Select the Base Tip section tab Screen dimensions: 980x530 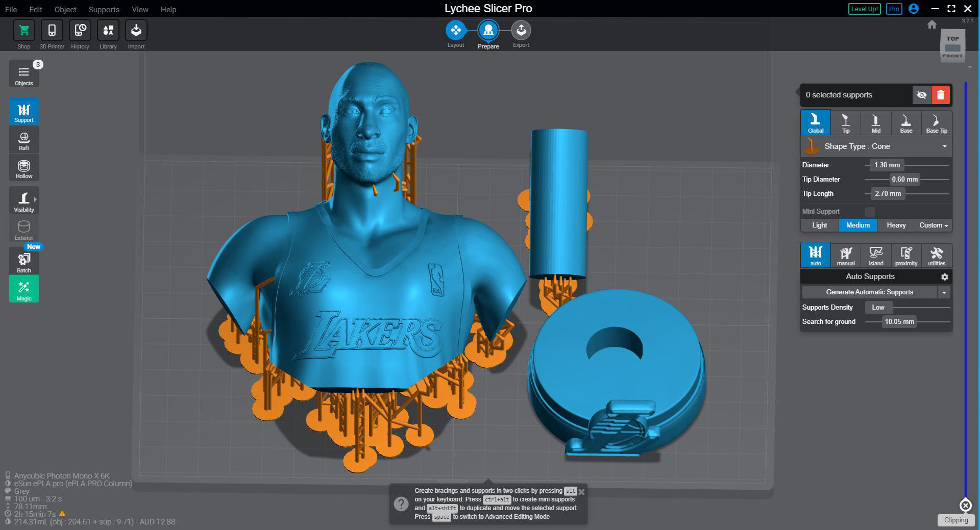point(937,123)
